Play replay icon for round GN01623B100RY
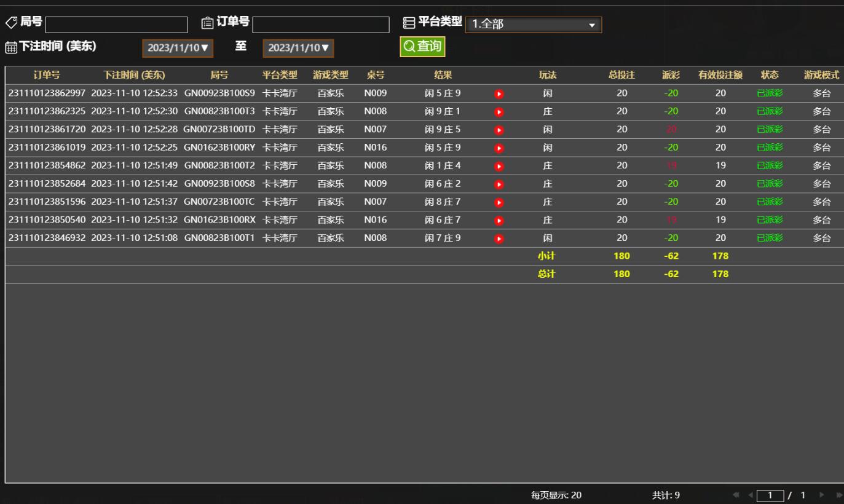Screen dimensions: 844x504 point(499,148)
